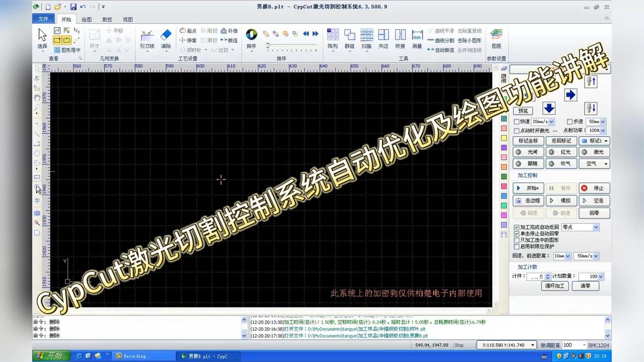The height and width of the screenshot is (362, 644).
Task: Enable the 快速 jog checkbox
Action: click(x=517, y=121)
